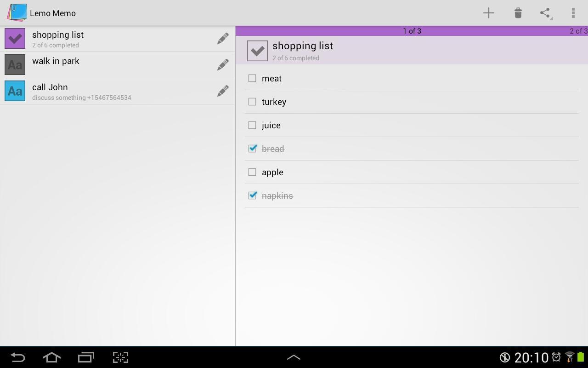Tap the gray Aa icon for walk in park
The image size is (588, 368).
click(15, 65)
